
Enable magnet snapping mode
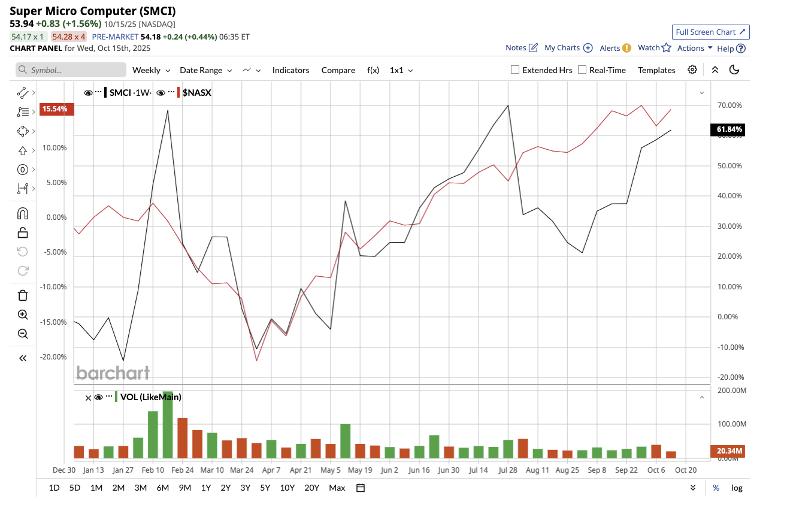[x=23, y=214]
